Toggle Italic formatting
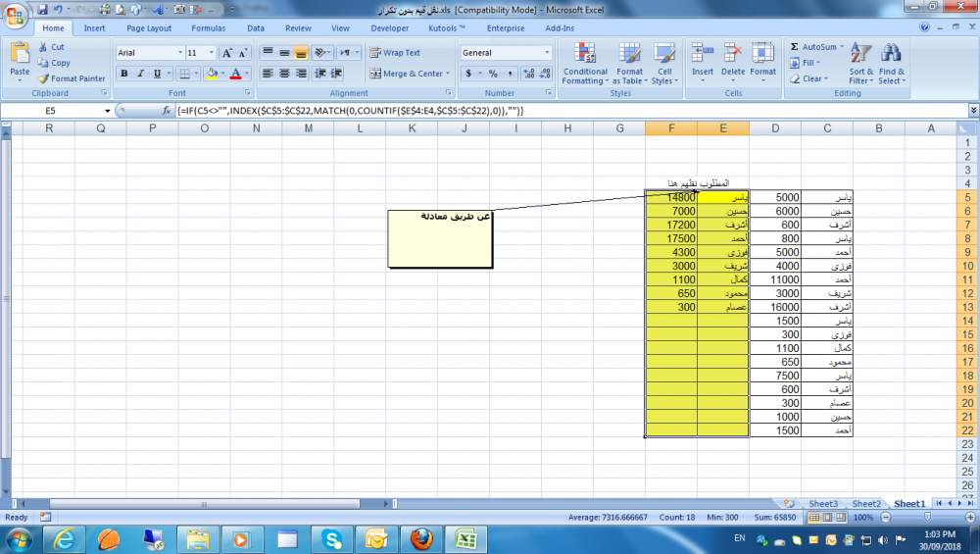 (143, 74)
